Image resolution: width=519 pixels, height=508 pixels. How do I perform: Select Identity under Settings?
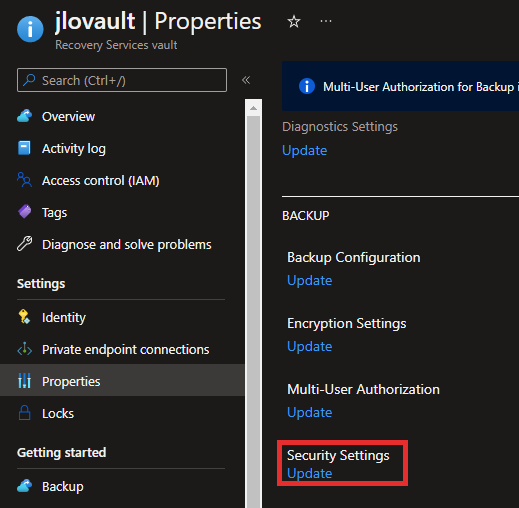click(122, 317)
